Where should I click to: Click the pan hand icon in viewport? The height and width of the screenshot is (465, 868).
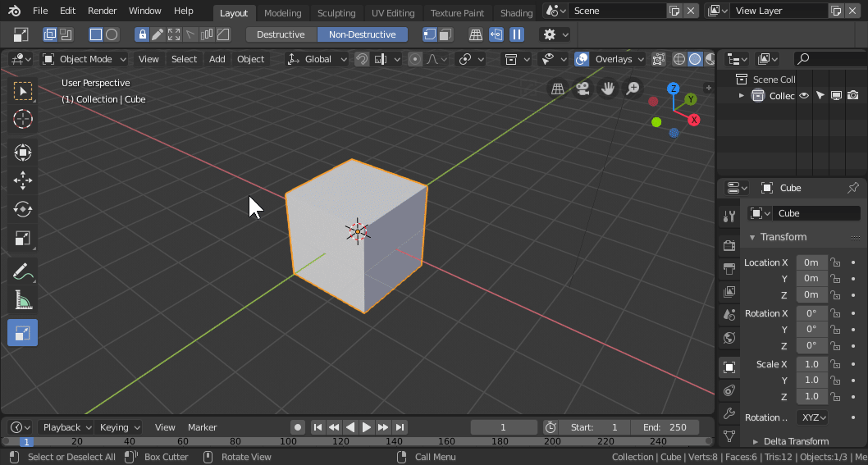coord(608,89)
